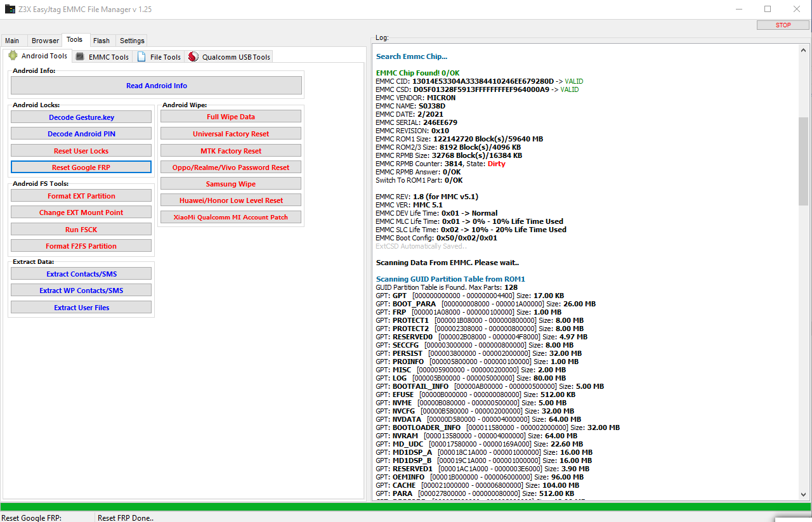Viewport: 812px width, 522px height.
Task: Click the GPT: CACHE partition line
Action: [478, 485]
